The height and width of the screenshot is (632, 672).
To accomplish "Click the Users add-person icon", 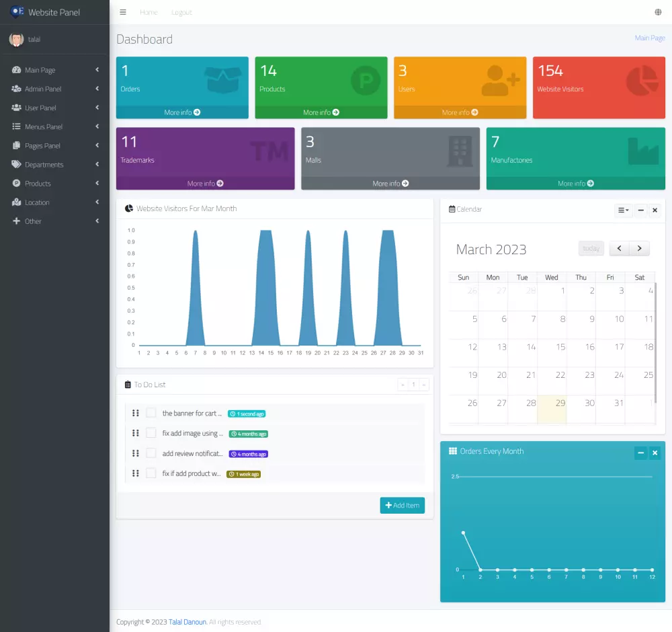I will (x=501, y=80).
